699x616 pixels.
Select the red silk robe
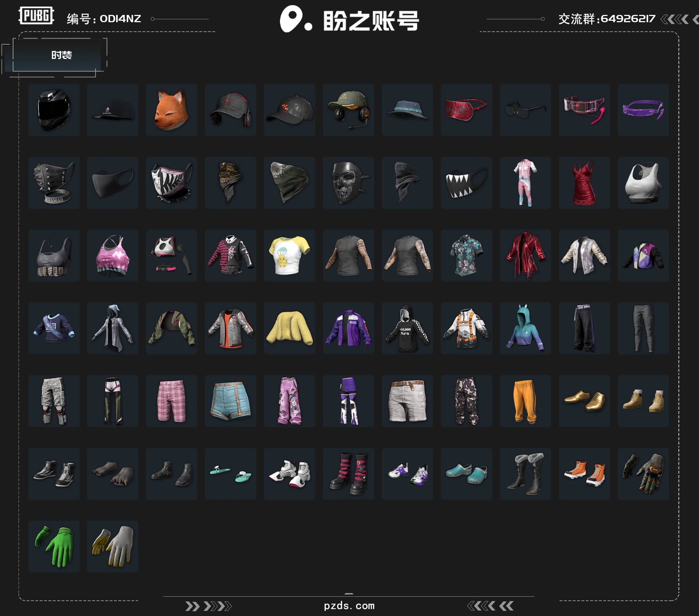click(x=525, y=255)
